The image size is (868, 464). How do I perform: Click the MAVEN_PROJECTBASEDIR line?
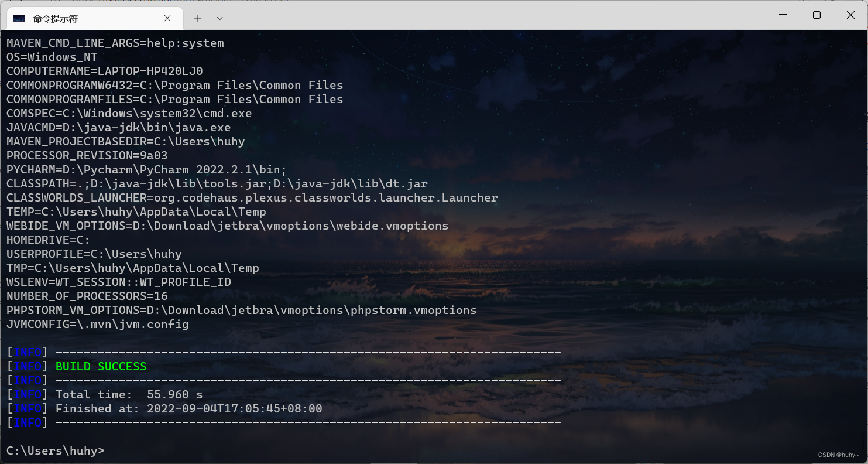[126, 141]
